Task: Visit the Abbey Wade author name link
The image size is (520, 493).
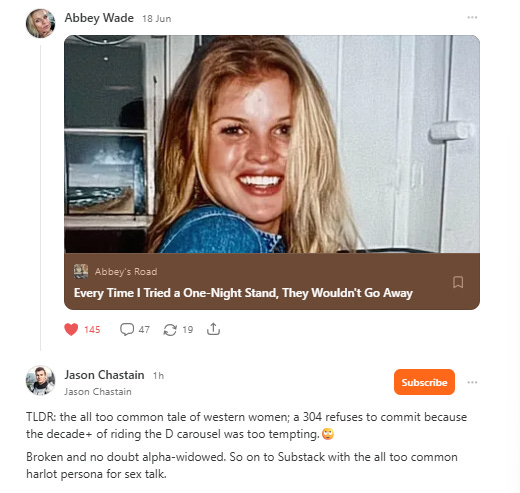Action: [99, 18]
